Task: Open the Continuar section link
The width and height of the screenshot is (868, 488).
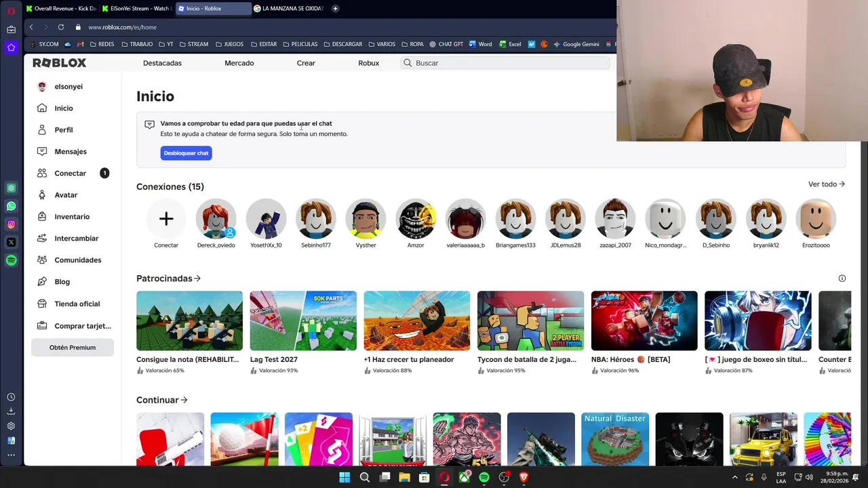Action: (162, 400)
